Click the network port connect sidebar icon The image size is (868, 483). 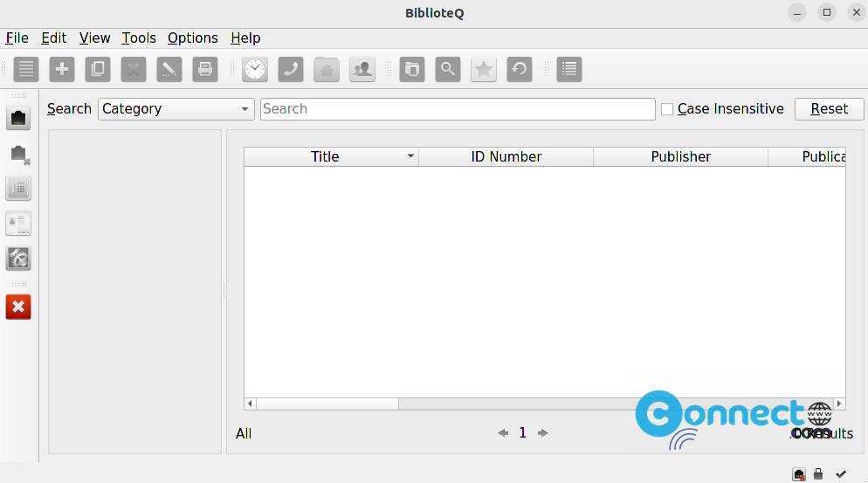pos(18,118)
